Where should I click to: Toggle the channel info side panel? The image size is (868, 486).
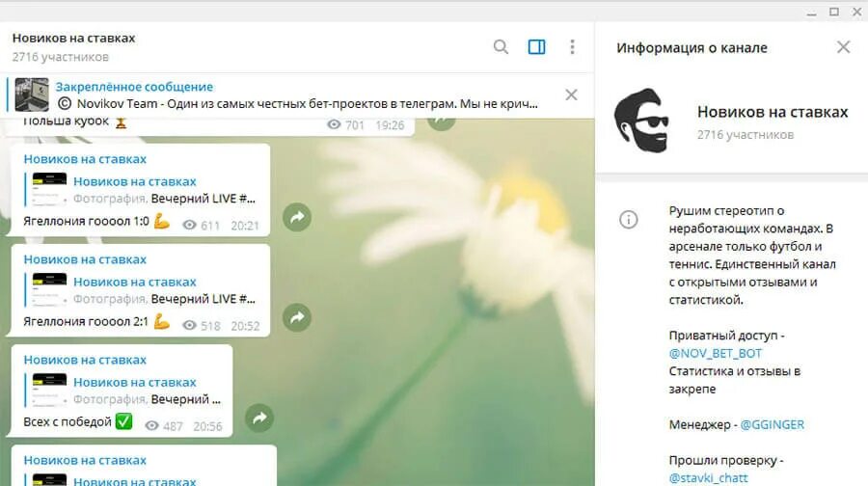[x=536, y=47]
